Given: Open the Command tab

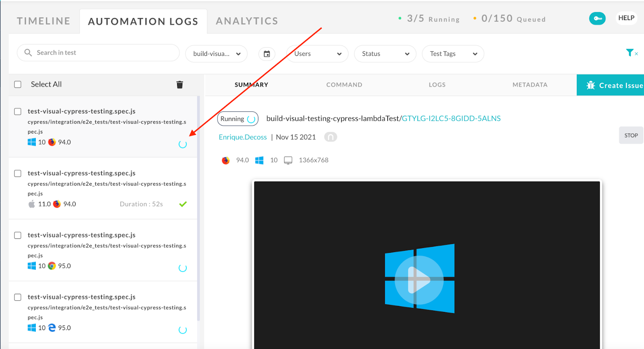Looking at the screenshot, I should click(344, 85).
